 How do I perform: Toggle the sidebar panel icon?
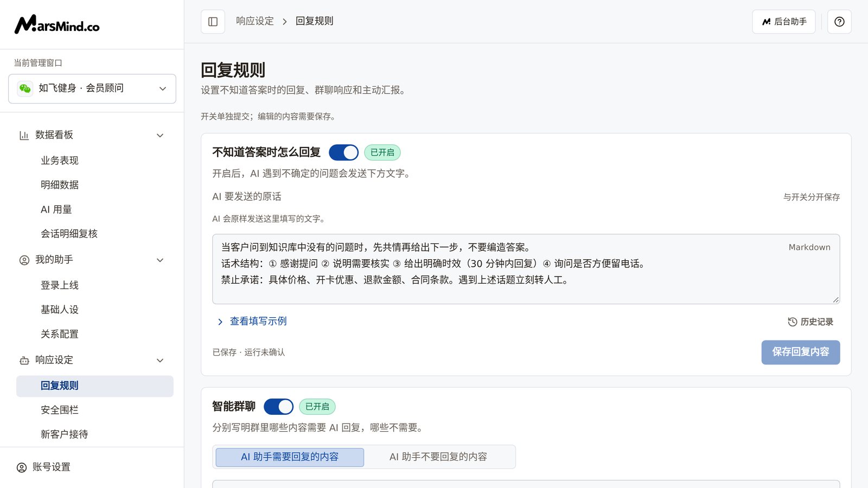213,22
